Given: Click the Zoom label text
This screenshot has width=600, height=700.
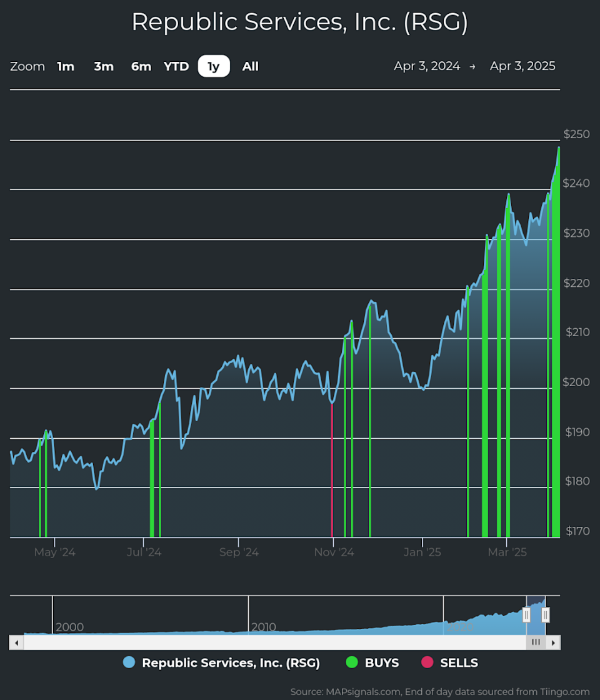Looking at the screenshot, I should tap(27, 66).
